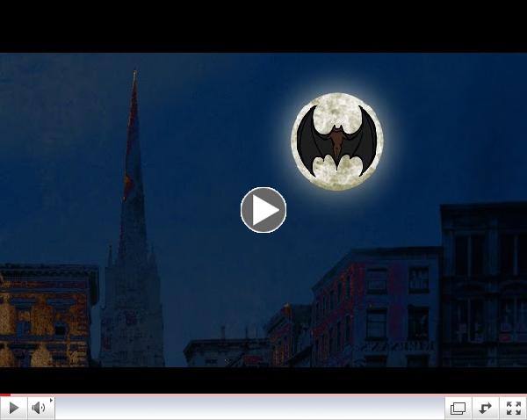Image resolution: width=527 pixels, height=420 pixels.
Task: Seek using the red progress bar
Action: click(263, 395)
